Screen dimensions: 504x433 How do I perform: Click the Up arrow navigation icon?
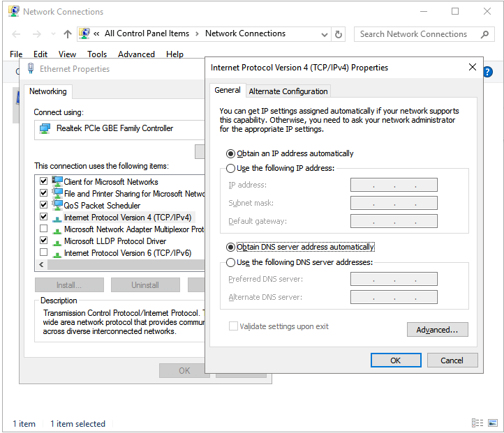(x=68, y=34)
